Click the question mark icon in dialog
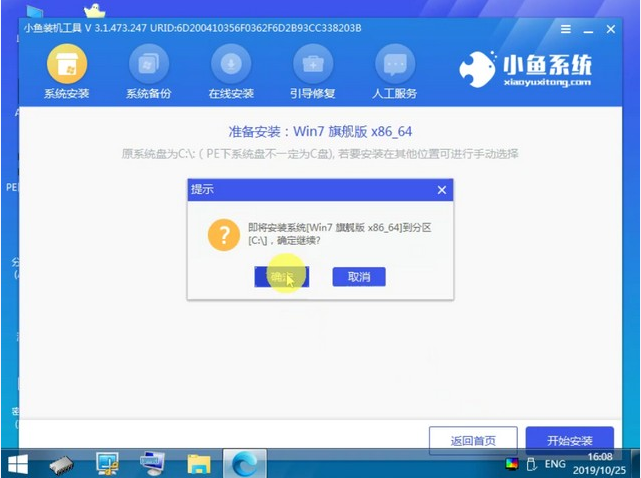Image resolution: width=641 pixels, height=478 pixels. coord(224,235)
